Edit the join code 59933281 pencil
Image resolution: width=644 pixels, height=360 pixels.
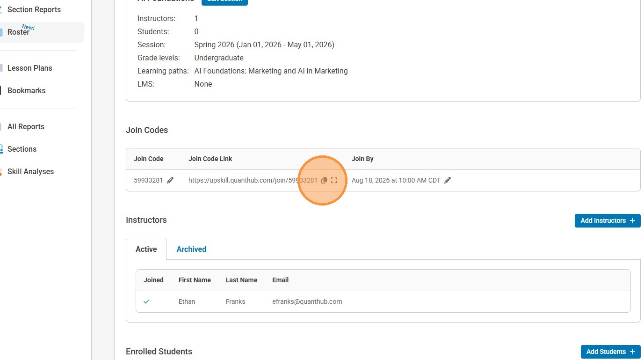tap(170, 180)
